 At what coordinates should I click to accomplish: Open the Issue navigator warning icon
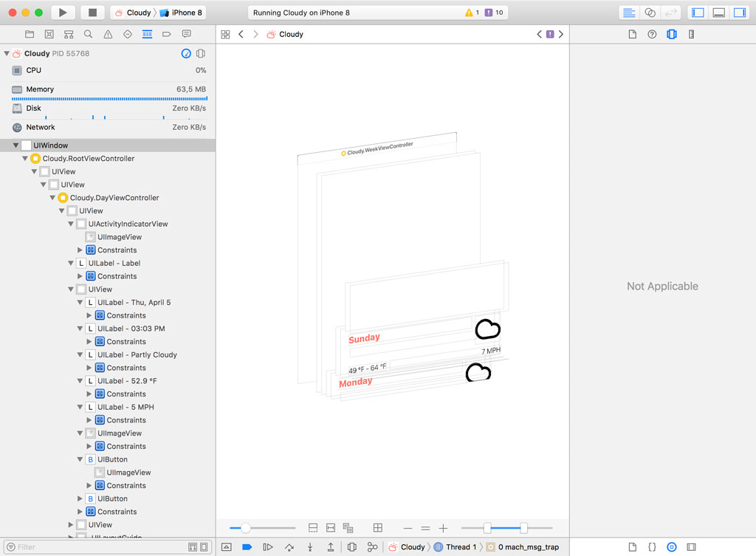click(109, 34)
